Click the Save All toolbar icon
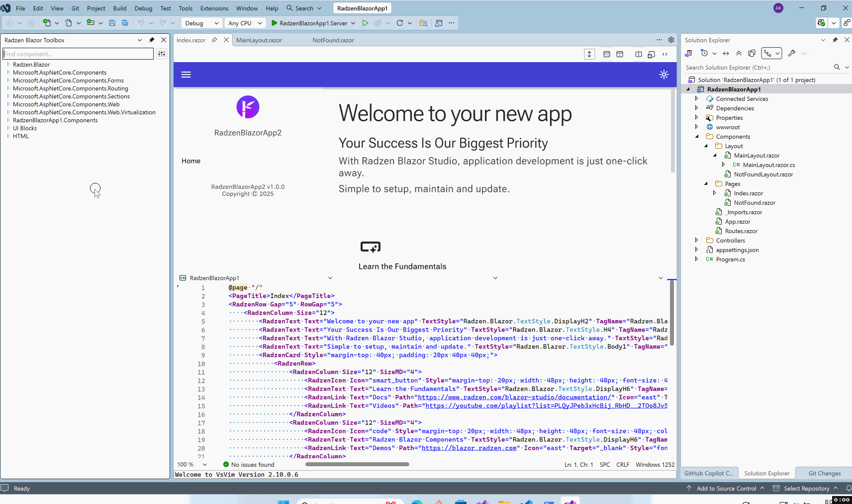 125,23
